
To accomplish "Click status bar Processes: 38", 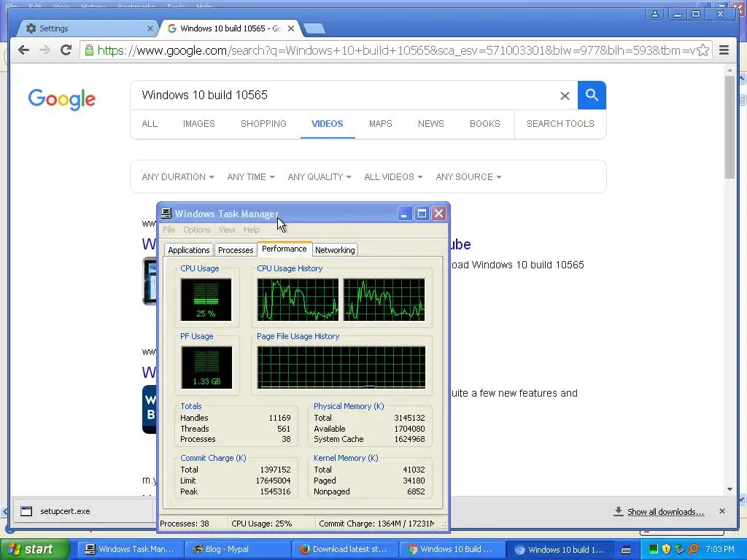I will pos(185,524).
